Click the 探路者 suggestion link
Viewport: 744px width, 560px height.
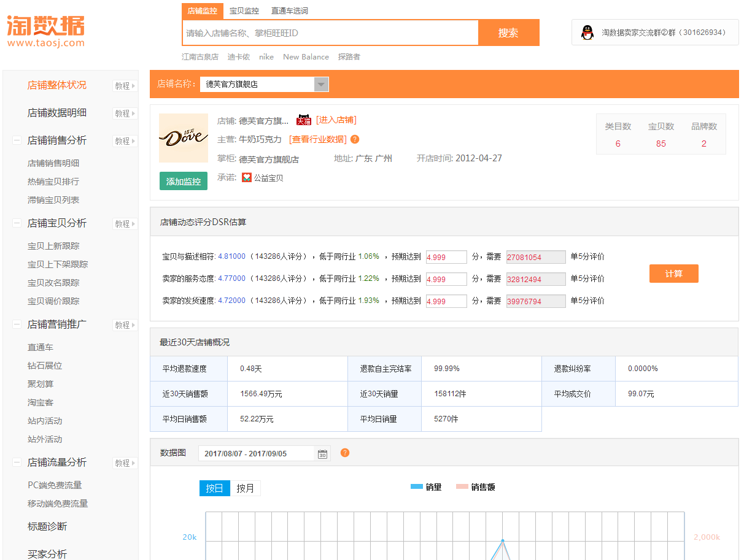pos(349,57)
